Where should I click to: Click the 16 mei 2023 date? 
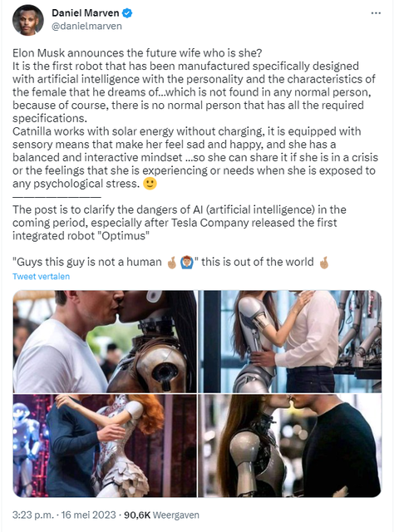coord(89,515)
